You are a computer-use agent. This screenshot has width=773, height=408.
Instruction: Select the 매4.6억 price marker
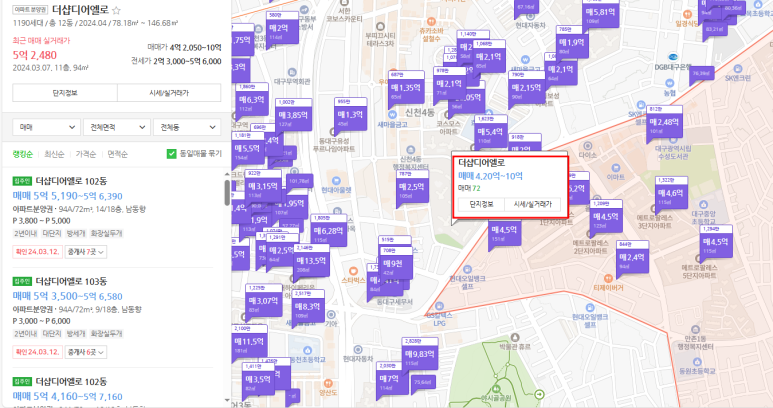[671, 193]
